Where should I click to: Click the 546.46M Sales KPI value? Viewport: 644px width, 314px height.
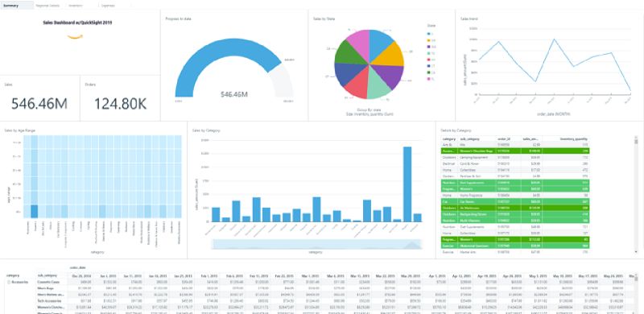(x=39, y=104)
